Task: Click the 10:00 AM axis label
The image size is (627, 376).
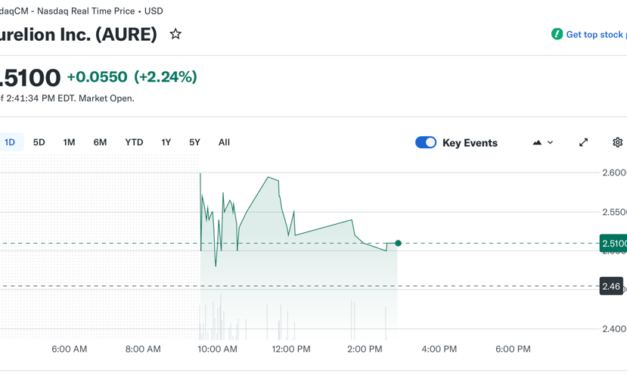Action: (218, 349)
